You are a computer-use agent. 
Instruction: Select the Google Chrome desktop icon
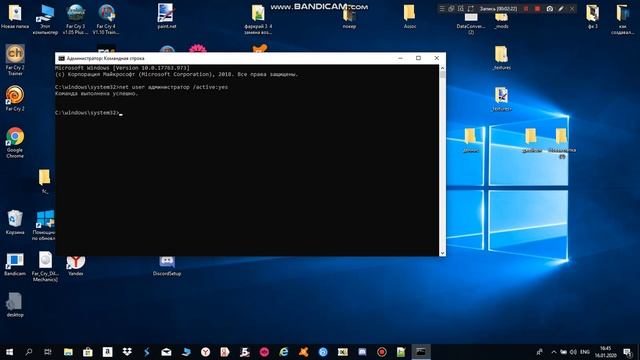tap(15, 142)
